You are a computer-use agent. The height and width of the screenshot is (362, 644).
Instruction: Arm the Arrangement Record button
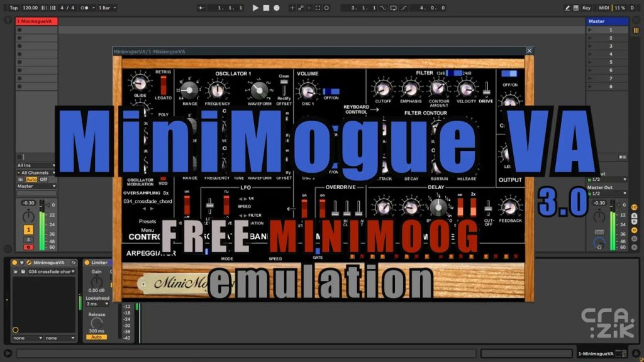point(277,8)
